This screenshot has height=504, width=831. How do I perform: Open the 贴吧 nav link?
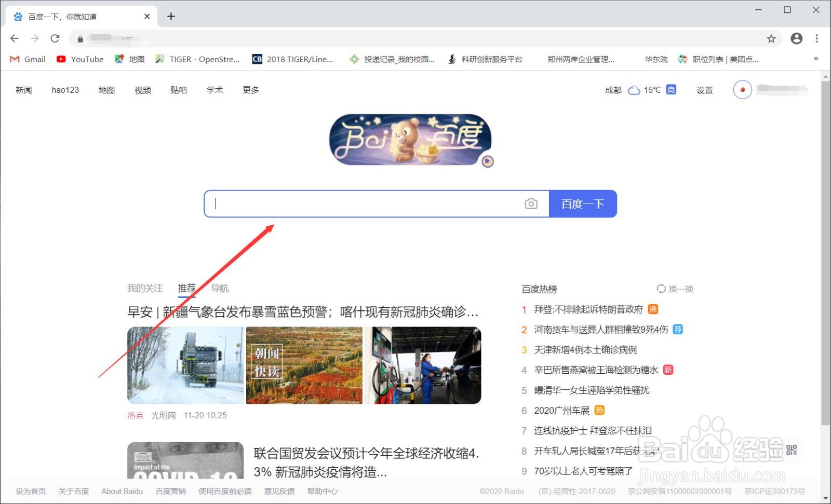[179, 90]
